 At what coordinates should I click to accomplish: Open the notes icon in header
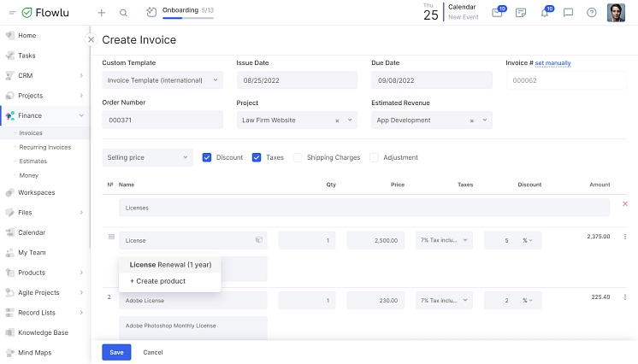tap(521, 13)
